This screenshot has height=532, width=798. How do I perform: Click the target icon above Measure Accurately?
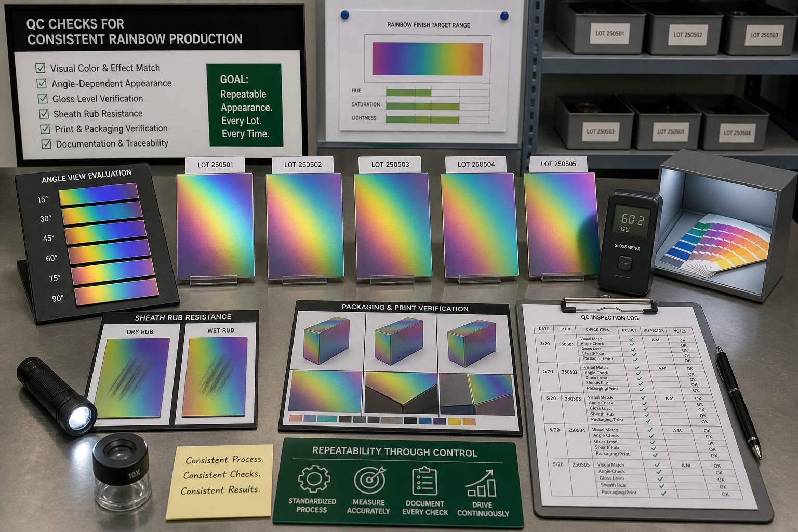tap(369, 480)
